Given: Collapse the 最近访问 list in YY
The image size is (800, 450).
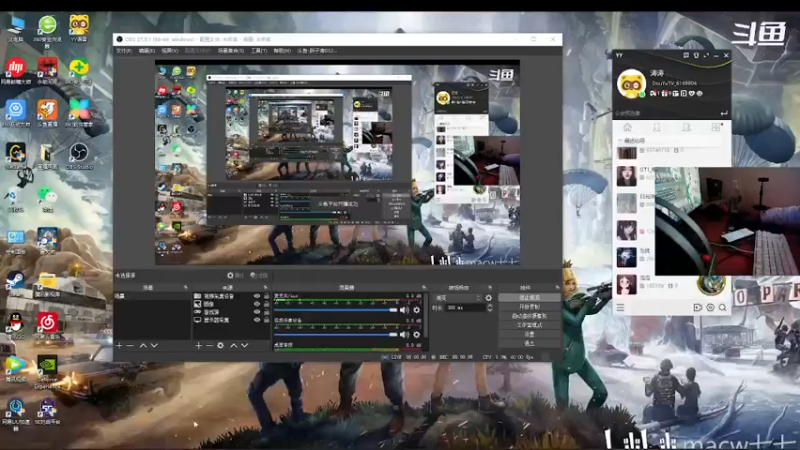Looking at the screenshot, I should (x=621, y=140).
